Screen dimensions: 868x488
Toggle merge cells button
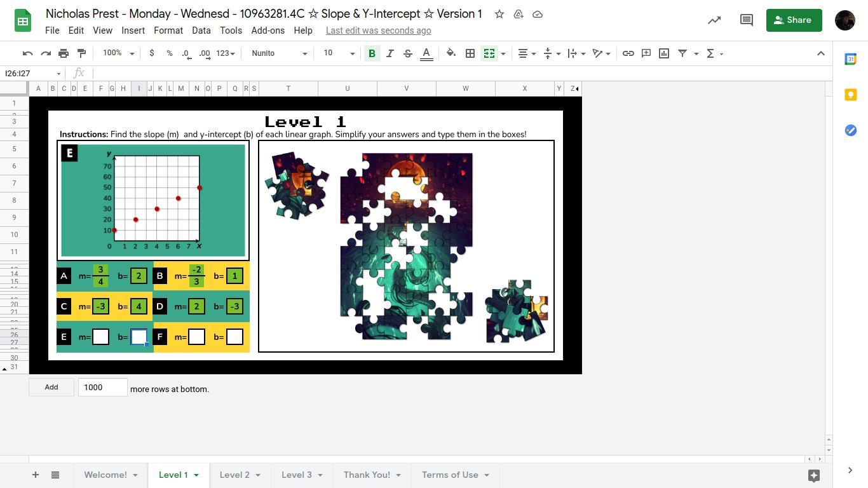[x=489, y=53]
